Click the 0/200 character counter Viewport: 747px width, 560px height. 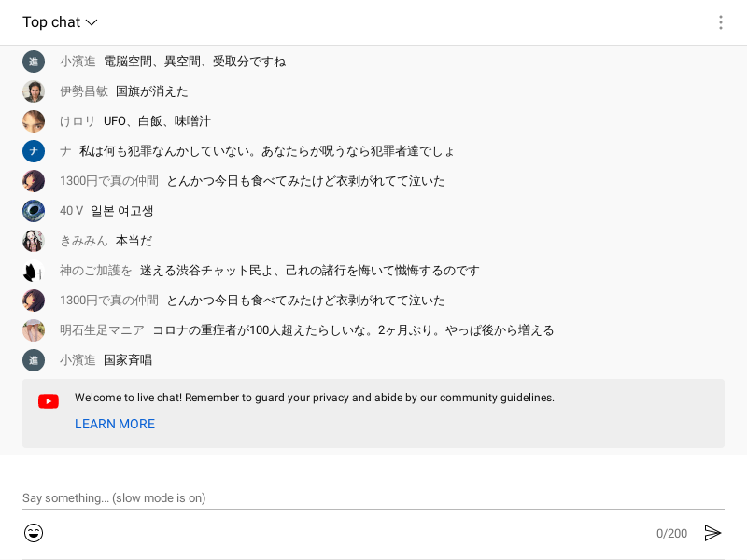tap(671, 533)
